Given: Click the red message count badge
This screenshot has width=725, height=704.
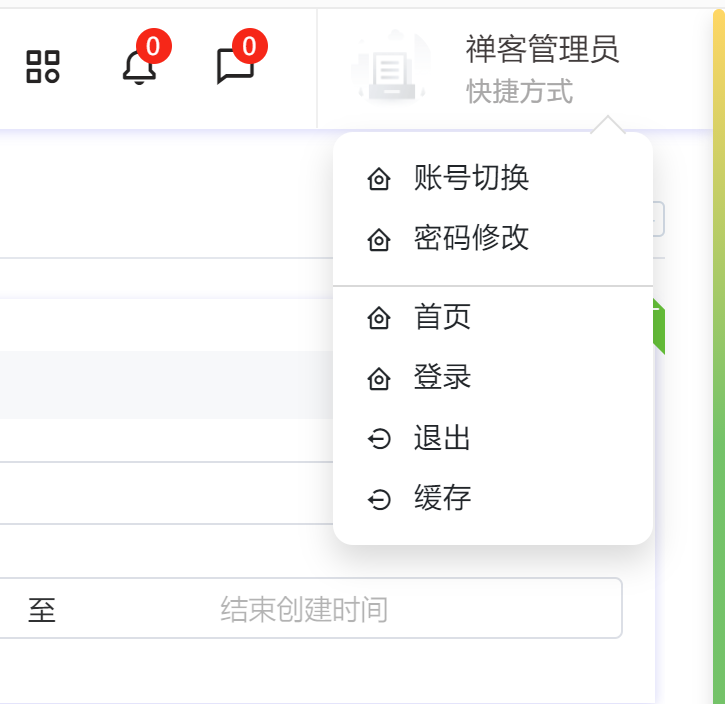Looking at the screenshot, I should point(250,46).
